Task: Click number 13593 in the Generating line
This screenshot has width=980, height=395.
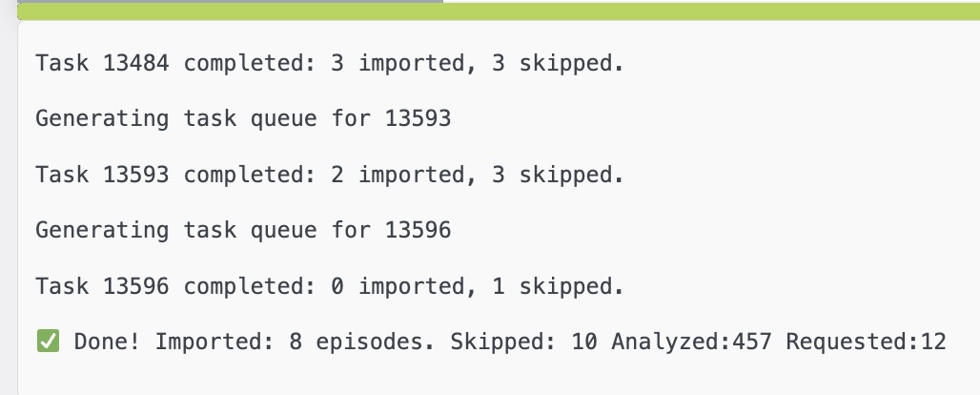Action: click(x=418, y=119)
